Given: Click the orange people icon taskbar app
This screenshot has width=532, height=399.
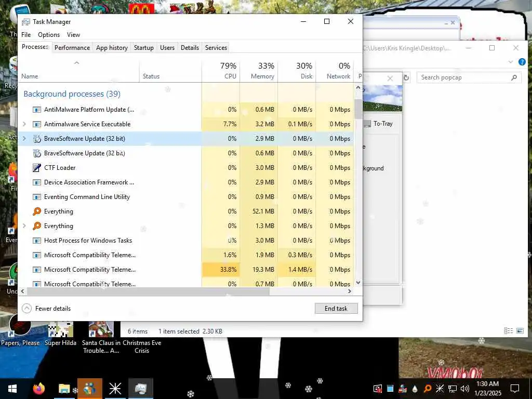Looking at the screenshot, I should tap(89, 389).
